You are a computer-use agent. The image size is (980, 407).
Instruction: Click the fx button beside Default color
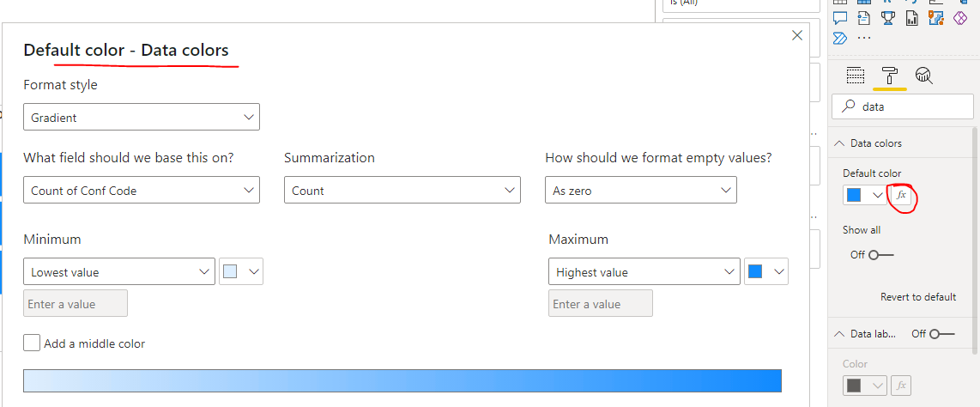tap(901, 196)
